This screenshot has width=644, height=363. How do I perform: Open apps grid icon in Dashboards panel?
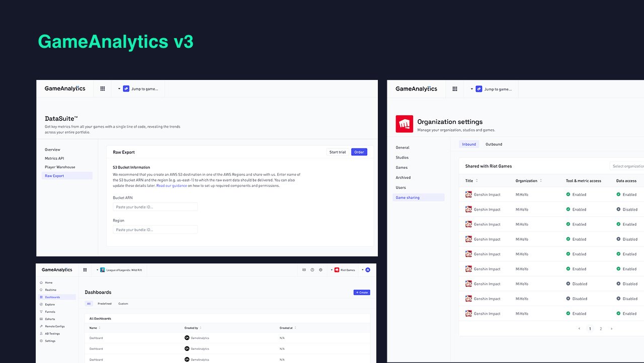point(85,270)
